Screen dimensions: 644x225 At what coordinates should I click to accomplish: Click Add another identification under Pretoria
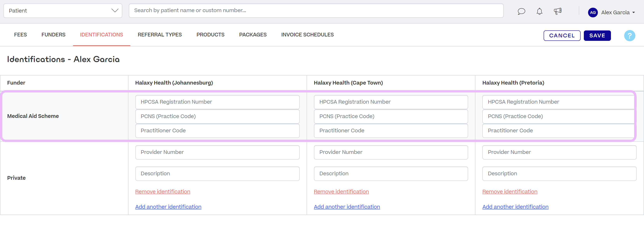(515, 207)
